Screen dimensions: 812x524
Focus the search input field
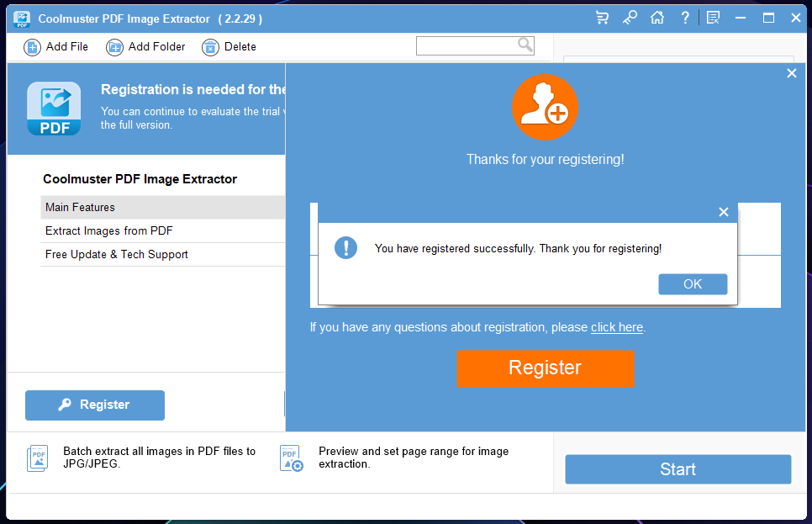tap(466, 45)
